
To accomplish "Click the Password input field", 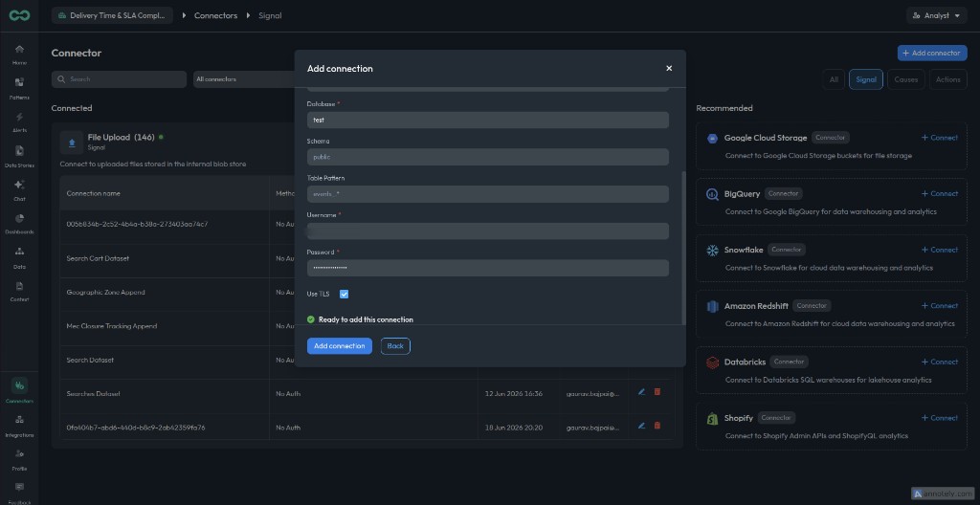I will pyautogui.click(x=487, y=268).
